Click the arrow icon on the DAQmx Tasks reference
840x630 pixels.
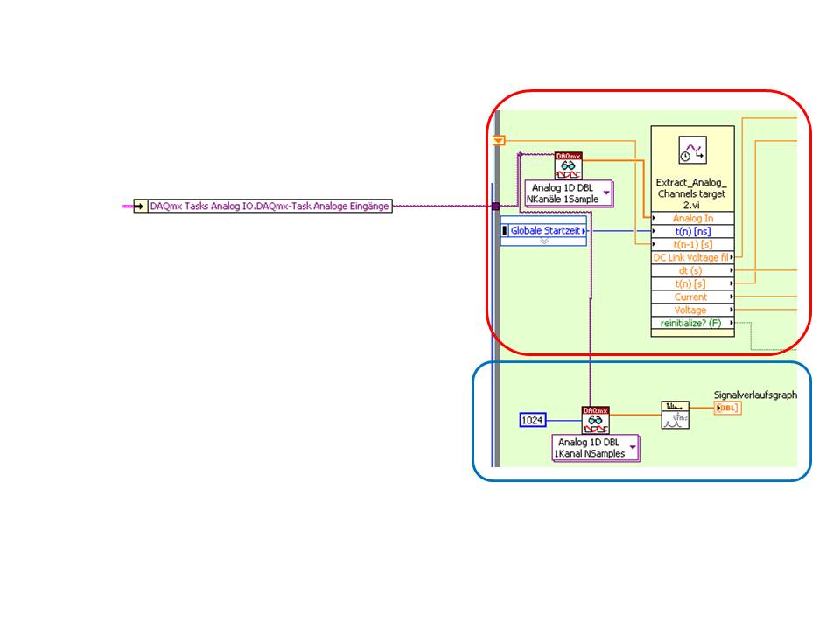pos(140,206)
